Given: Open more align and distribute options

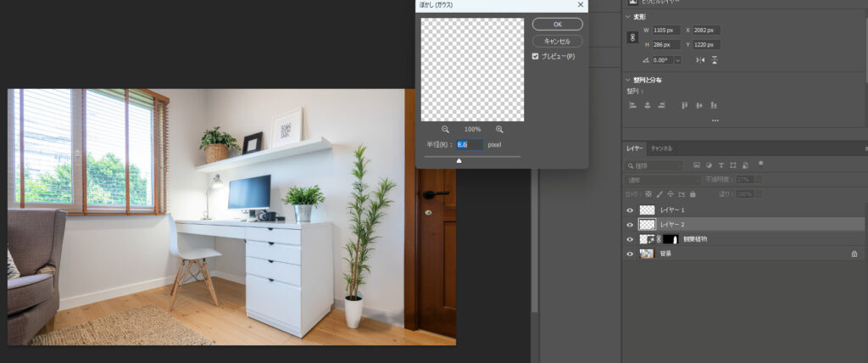Looking at the screenshot, I should point(715,120).
